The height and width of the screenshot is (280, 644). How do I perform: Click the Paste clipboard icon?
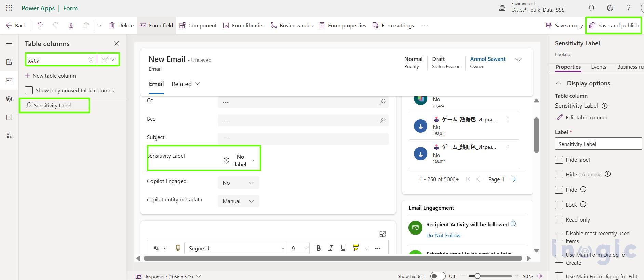[86, 25]
